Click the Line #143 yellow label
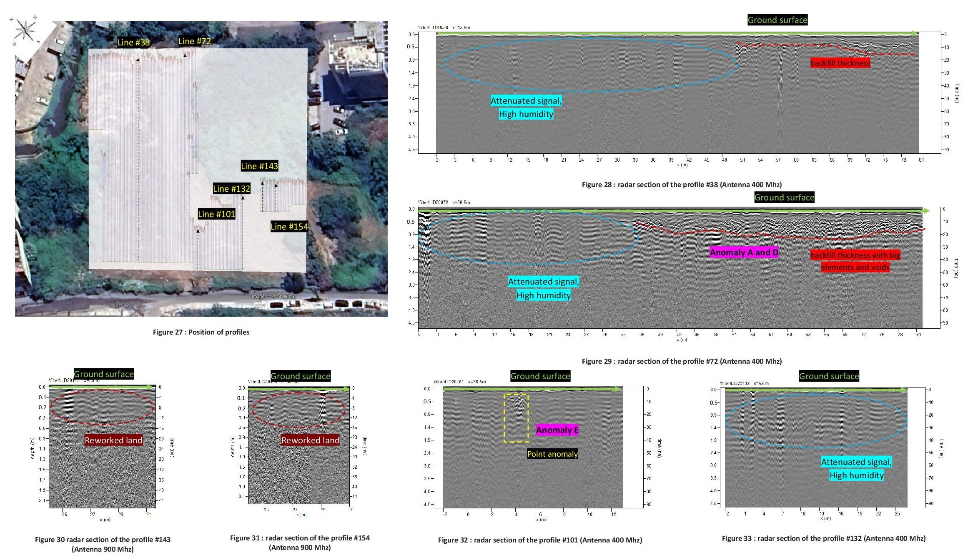This screenshot has width=968, height=560. pyautogui.click(x=259, y=166)
